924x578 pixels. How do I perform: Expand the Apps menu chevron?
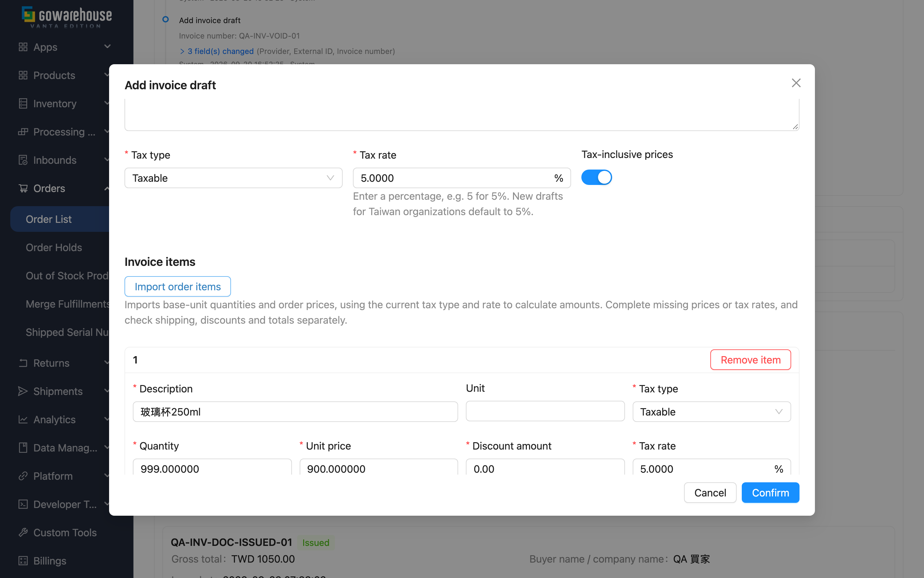pyautogui.click(x=107, y=47)
